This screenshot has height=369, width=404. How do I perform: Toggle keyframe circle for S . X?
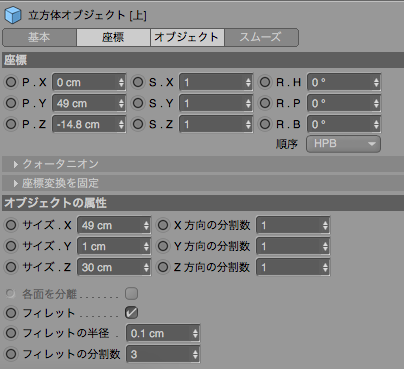coord(138,82)
